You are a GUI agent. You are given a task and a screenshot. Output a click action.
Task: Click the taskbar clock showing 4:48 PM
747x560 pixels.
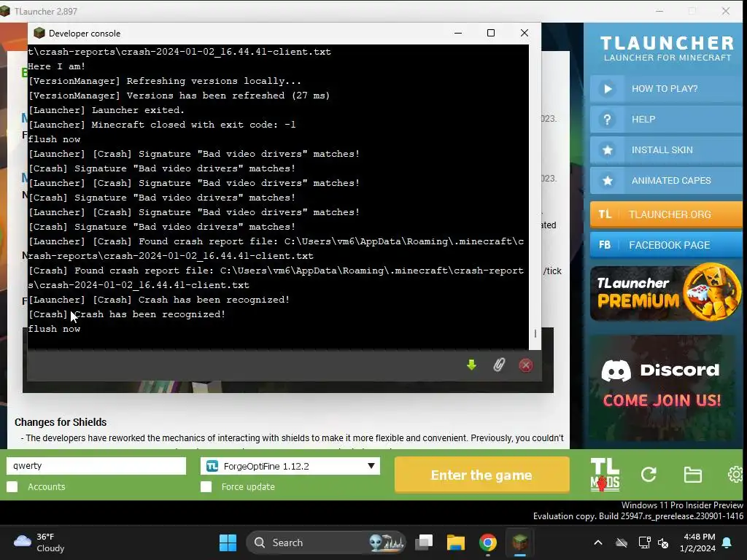(697, 542)
